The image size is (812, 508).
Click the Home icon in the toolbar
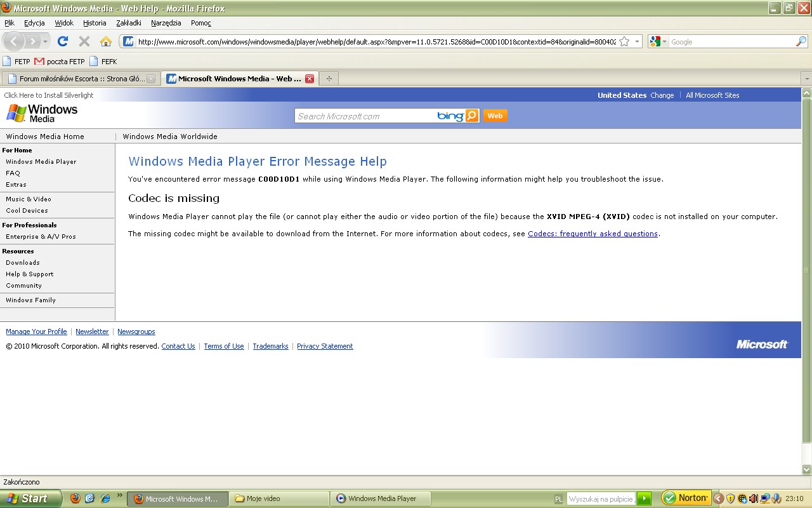[106, 41]
